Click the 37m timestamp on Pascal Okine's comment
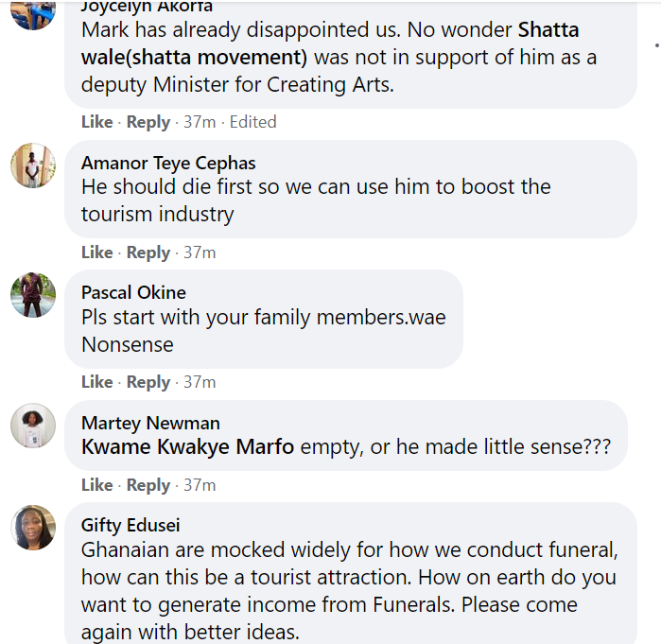 [x=200, y=382]
